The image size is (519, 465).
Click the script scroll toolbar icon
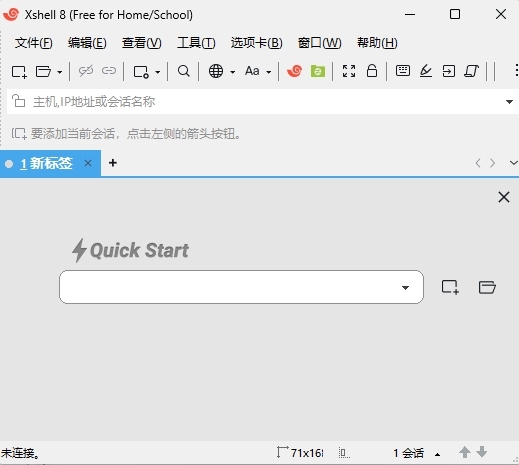(x=471, y=71)
